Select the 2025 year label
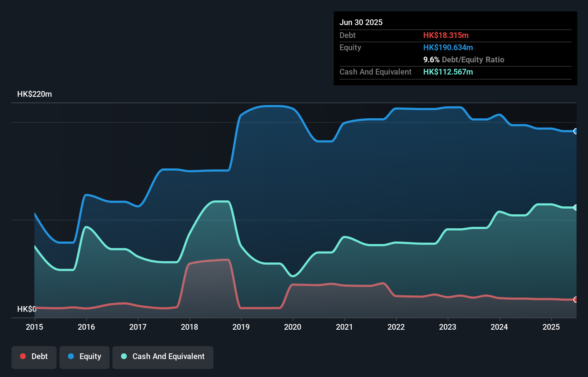Screen dimensions: 588x377 click(x=551, y=327)
